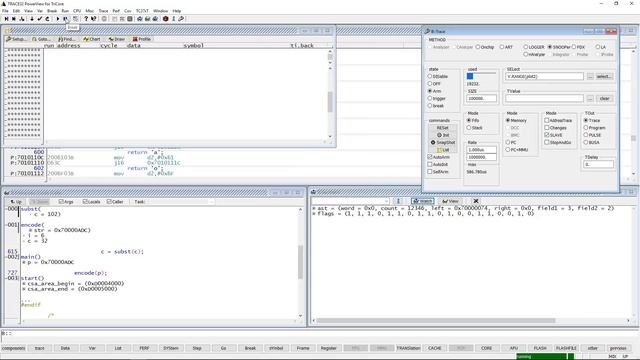
Task: Open the Trace menu
Action: tap(103, 11)
